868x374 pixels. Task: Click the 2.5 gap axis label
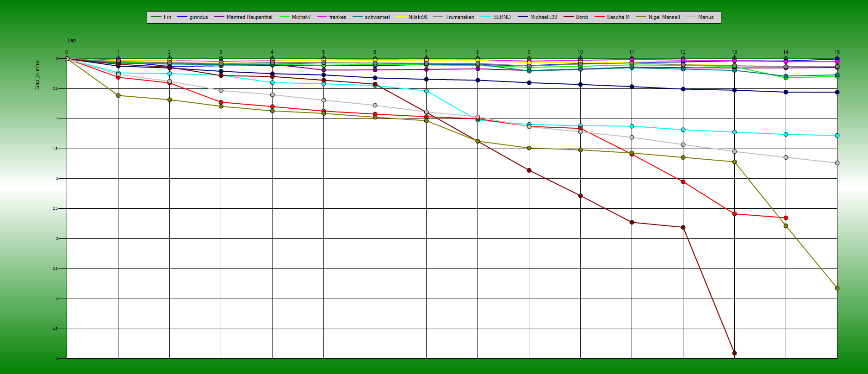[55, 208]
